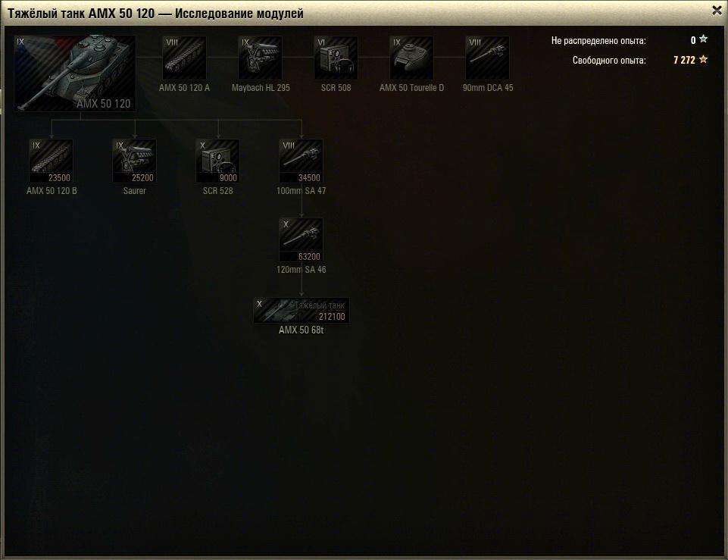Screen dimensions: 728x560
Task: Click the 'Saurer' module label
Action: pyautogui.click(x=135, y=191)
